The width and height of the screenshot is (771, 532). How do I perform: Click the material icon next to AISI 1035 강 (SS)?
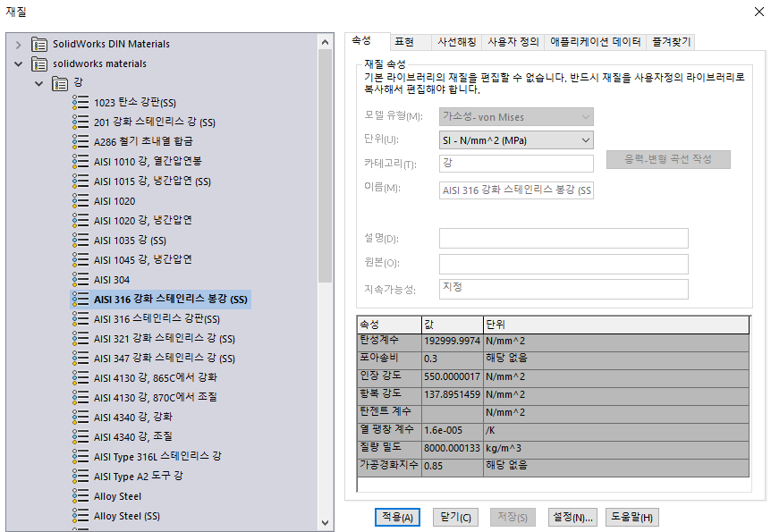[x=80, y=240]
